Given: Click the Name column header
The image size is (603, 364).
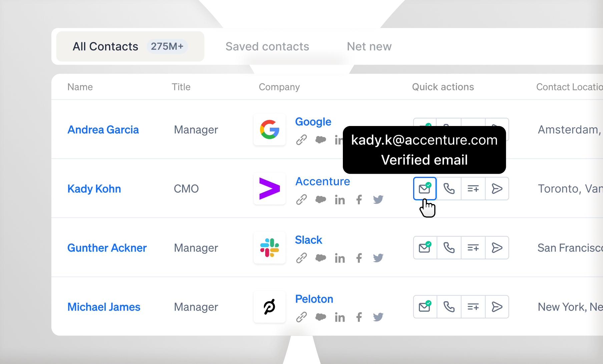Looking at the screenshot, I should pos(80,87).
